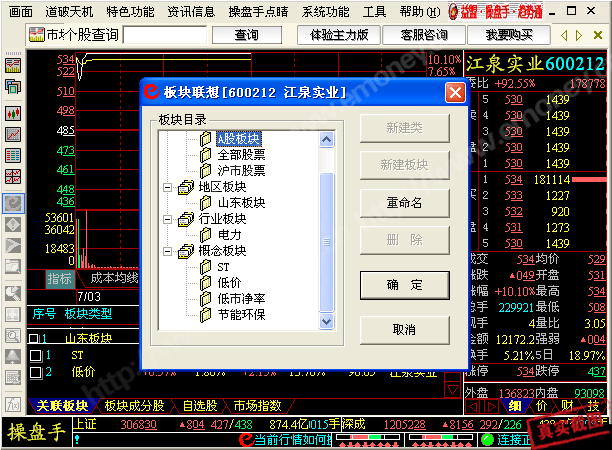The height and width of the screenshot is (450, 612).
Task: Check the 低价 row checkbox
Action: [x=36, y=372]
